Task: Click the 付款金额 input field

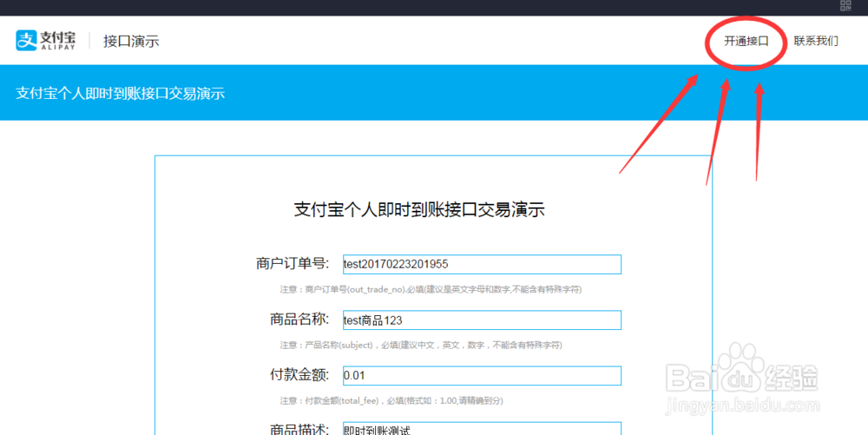Action: tap(482, 375)
